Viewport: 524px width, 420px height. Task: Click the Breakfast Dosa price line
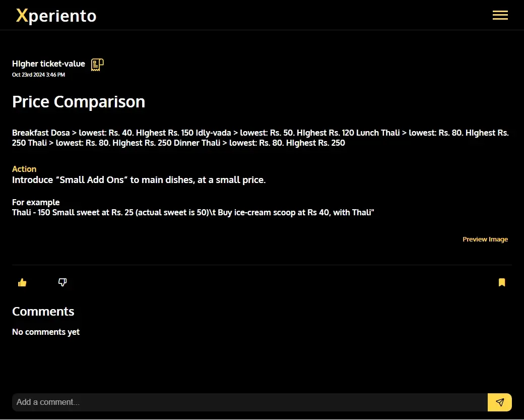coord(103,133)
